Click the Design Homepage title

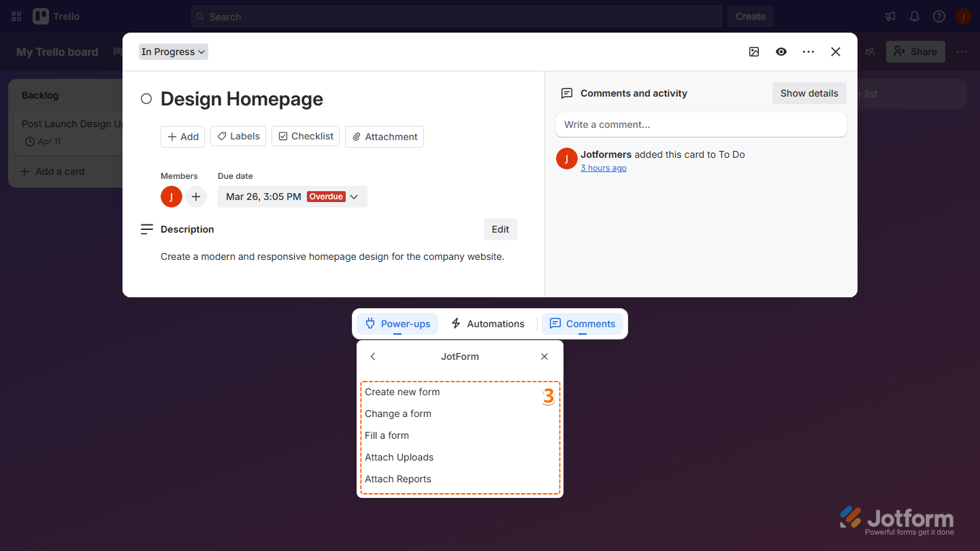(x=242, y=99)
